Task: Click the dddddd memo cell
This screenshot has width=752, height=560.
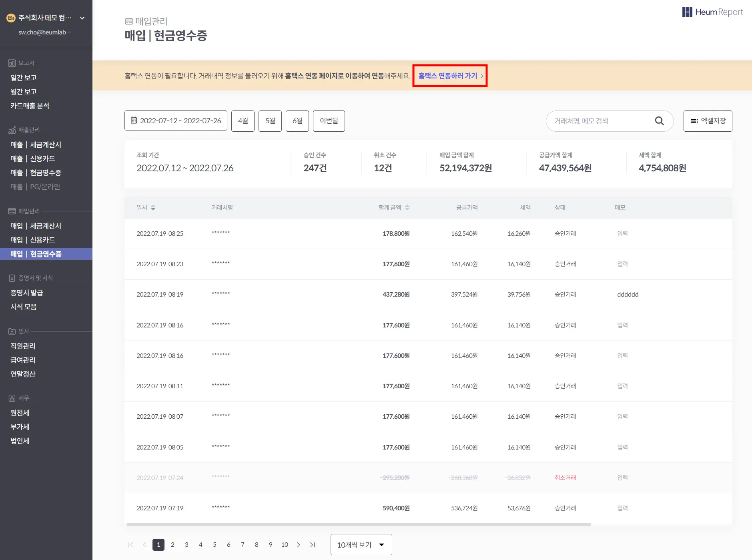Action: click(x=628, y=295)
